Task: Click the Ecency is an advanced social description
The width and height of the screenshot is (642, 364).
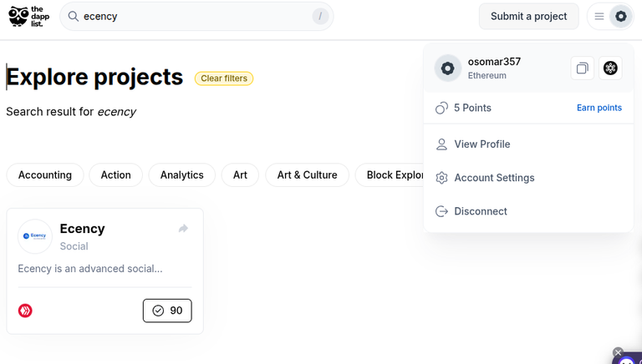Action: click(x=90, y=269)
